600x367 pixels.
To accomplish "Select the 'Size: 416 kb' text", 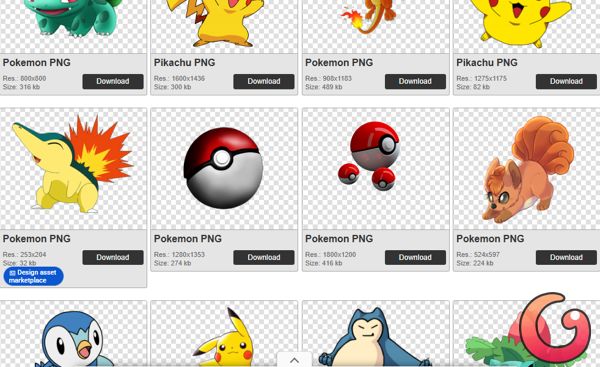I will [x=324, y=263].
